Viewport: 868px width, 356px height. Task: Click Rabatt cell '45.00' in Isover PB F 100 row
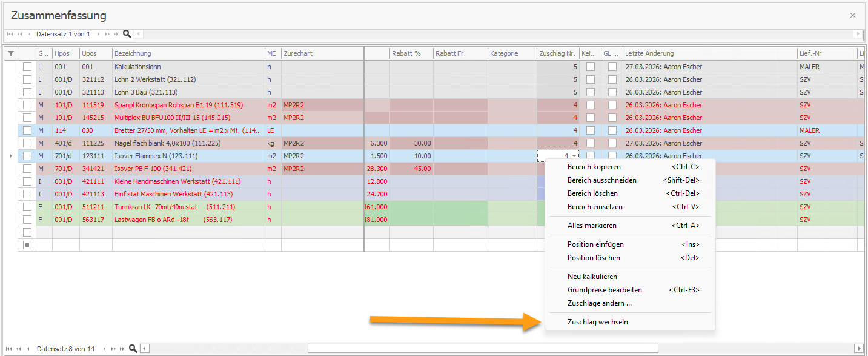(411, 169)
